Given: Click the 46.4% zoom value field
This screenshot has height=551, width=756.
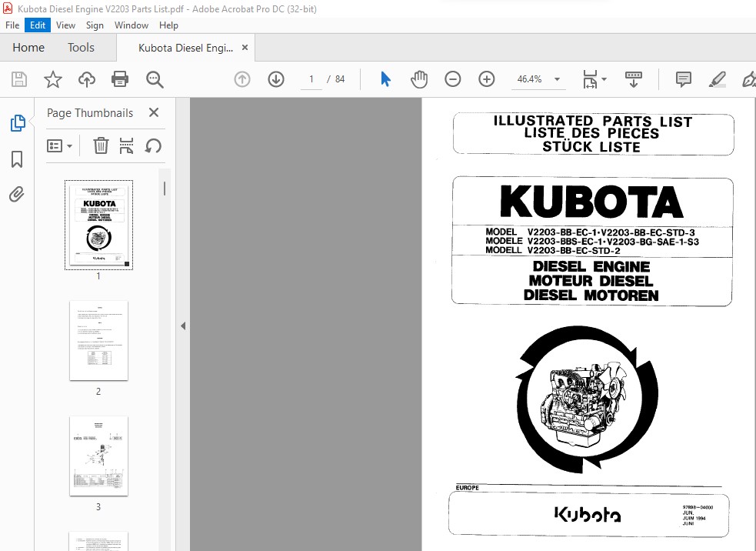Looking at the screenshot, I should point(529,79).
